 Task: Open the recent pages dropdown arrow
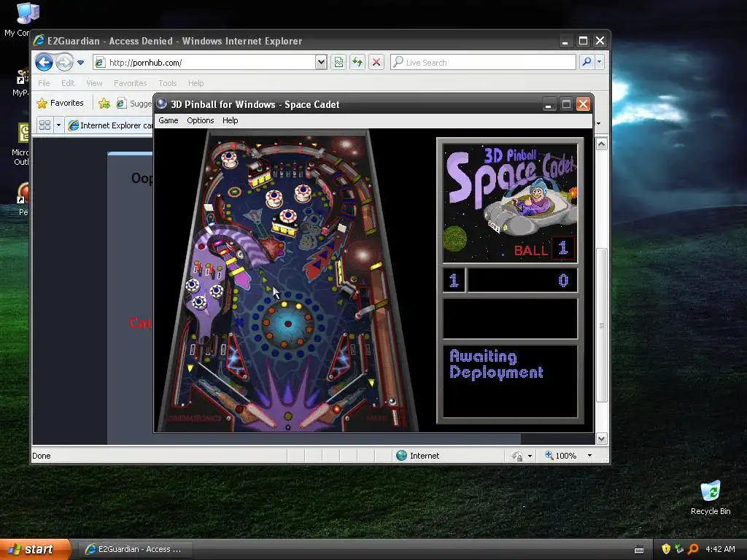click(x=80, y=63)
